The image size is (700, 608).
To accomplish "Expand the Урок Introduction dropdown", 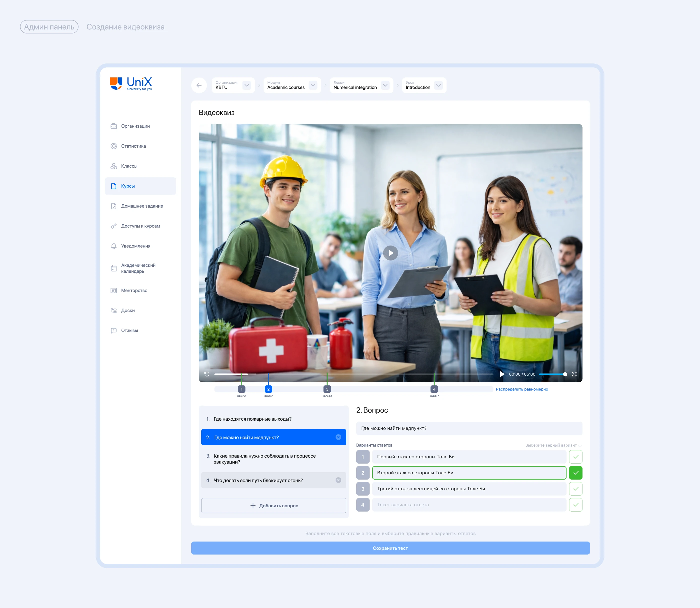I will [x=438, y=85].
